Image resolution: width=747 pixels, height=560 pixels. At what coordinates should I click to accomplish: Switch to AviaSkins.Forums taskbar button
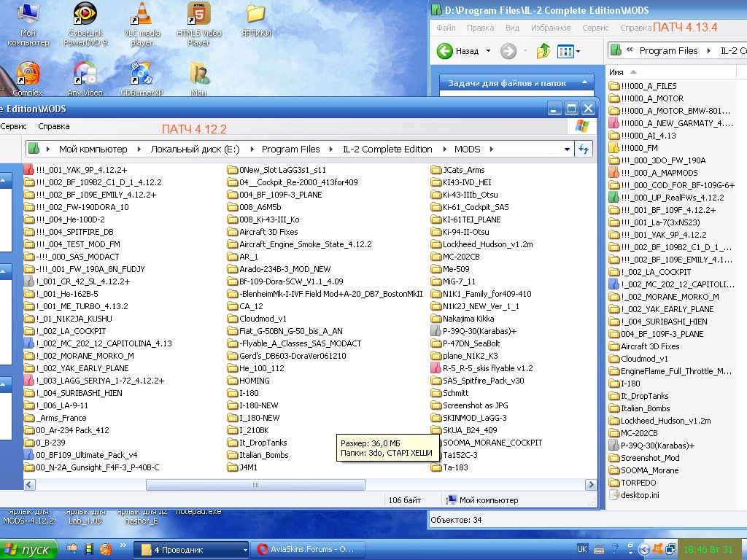[307, 550]
